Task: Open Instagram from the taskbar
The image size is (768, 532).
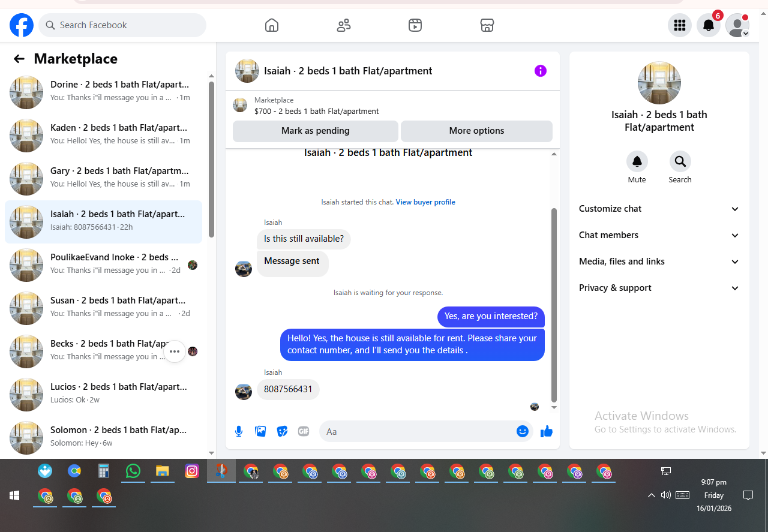Action: (192, 471)
